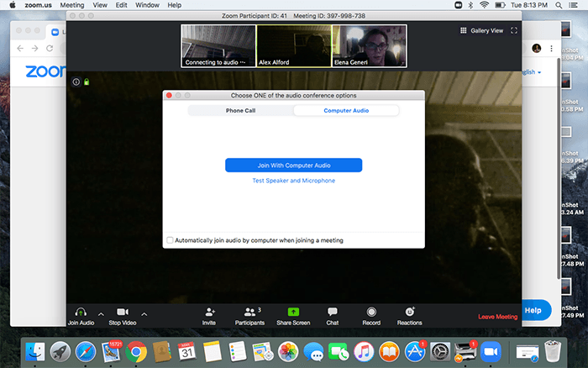Click the Bluetooth status icon
Screen dimensions: 588x368
[470, 5]
